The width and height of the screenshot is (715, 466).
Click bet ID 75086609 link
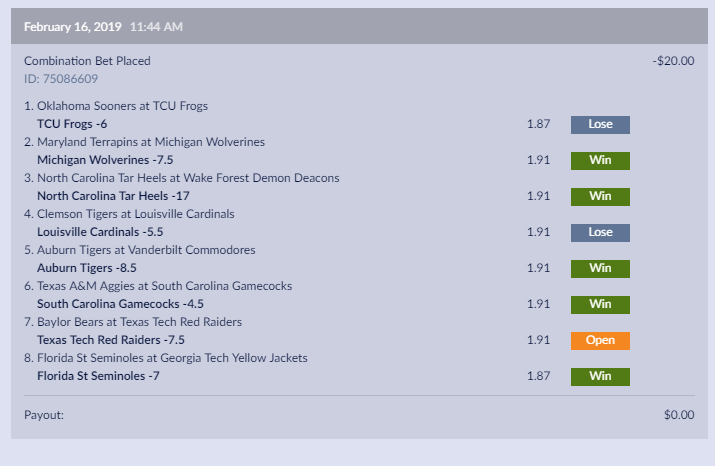tap(61, 79)
